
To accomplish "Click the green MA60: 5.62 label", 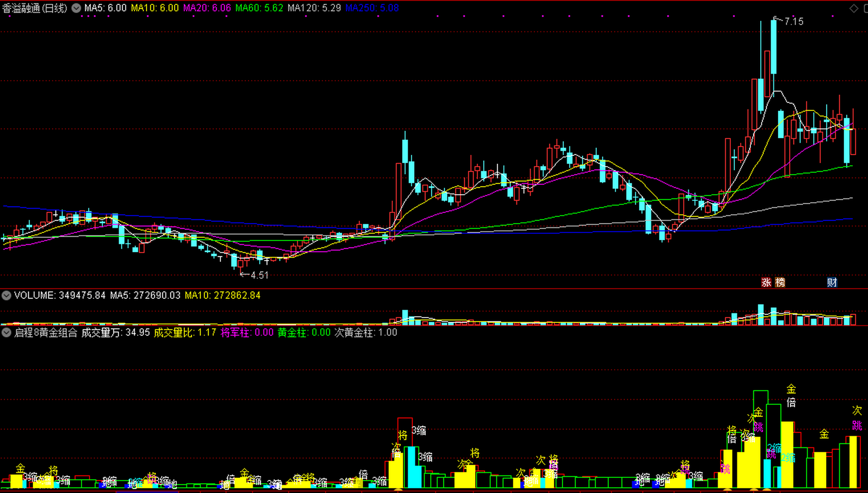I will click(x=259, y=8).
